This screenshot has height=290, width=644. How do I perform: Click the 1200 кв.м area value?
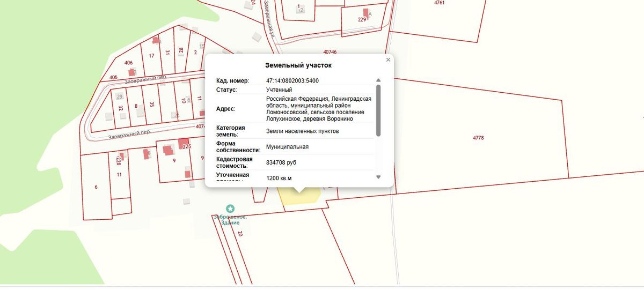(x=279, y=177)
